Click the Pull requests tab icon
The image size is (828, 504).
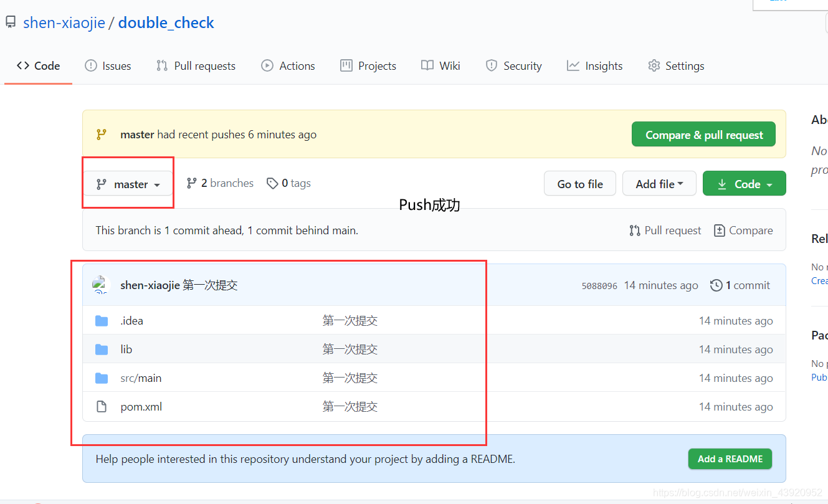tap(162, 65)
